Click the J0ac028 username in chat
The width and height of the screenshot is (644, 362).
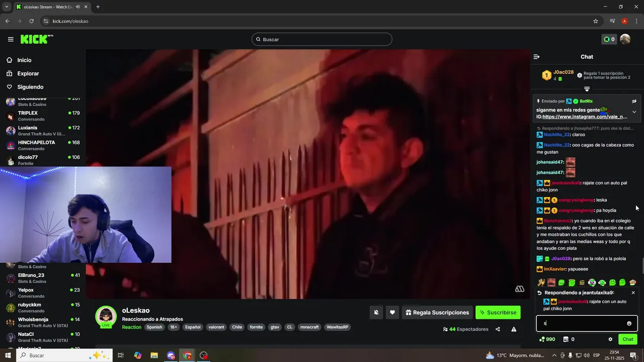tap(561, 258)
